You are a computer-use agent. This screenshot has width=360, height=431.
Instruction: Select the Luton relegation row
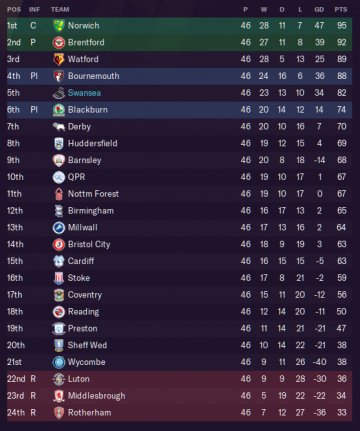179,379
